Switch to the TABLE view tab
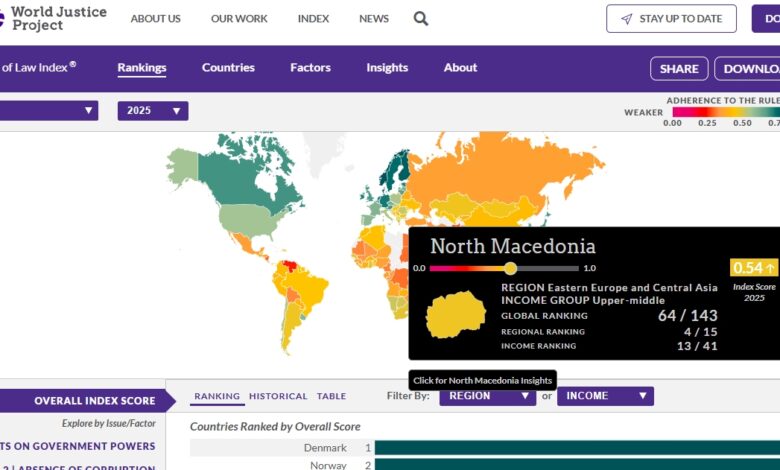 coord(331,396)
